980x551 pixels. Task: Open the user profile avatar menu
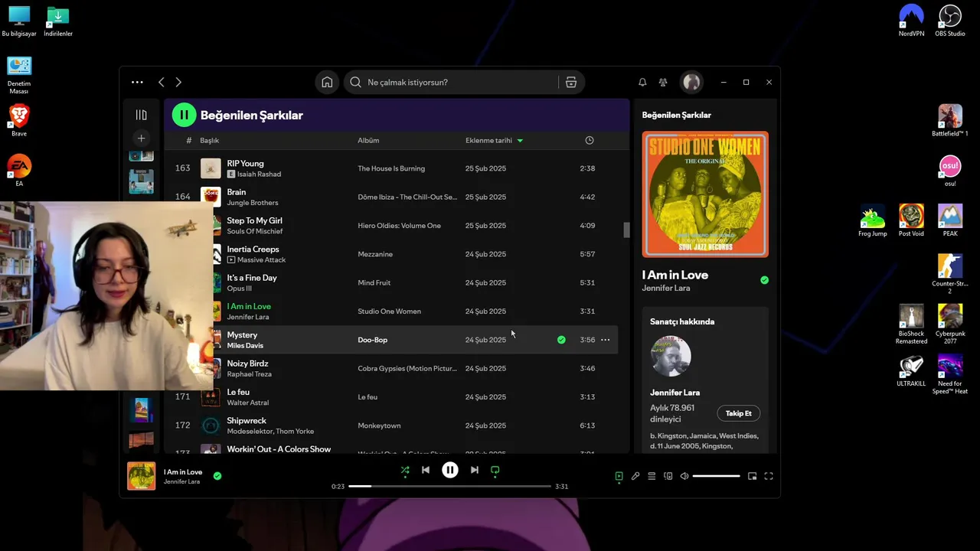pos(691,82)
